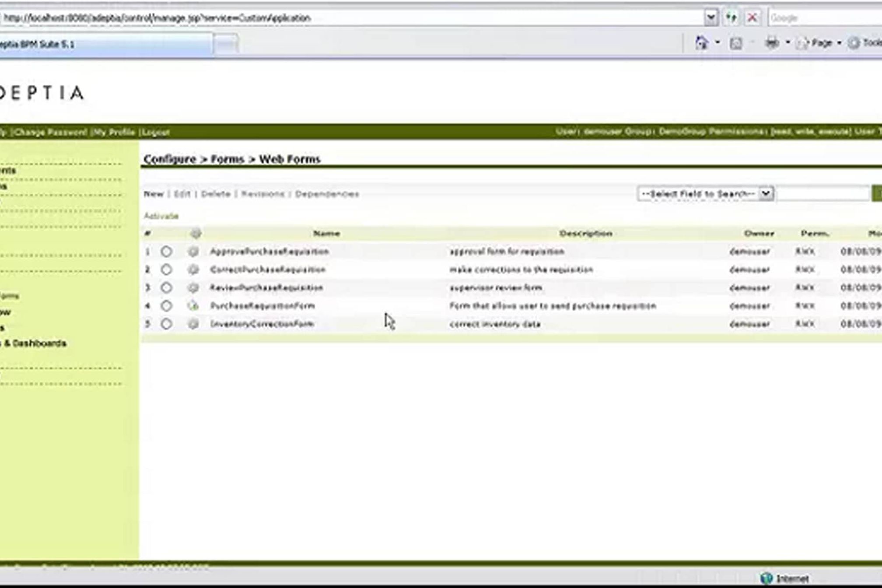Click the gear icon beside CorrectPurchaseRequisition
This screenshot has height=588, width=882.
[193, 269]
